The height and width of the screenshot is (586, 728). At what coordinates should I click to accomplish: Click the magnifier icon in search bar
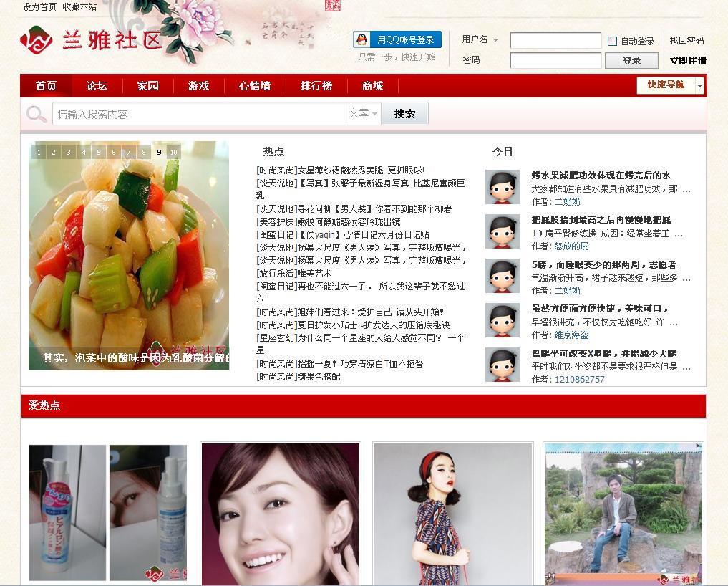point(36,114)
